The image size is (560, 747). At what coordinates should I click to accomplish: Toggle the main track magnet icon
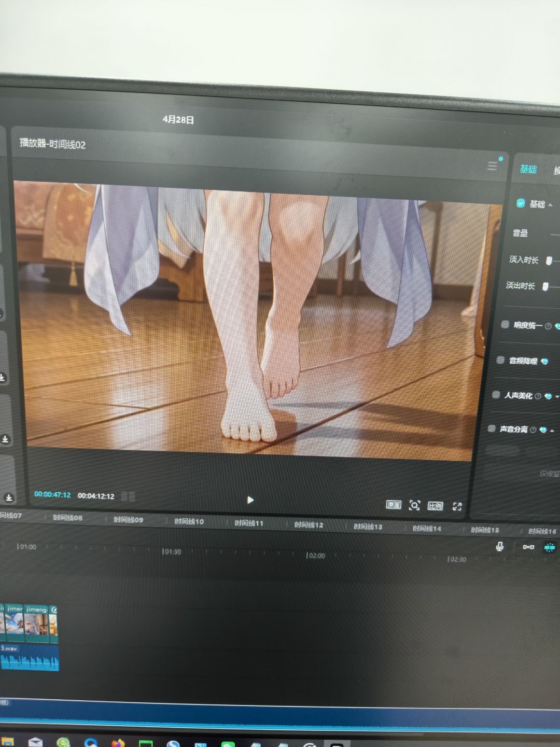(x=528, y=547)
